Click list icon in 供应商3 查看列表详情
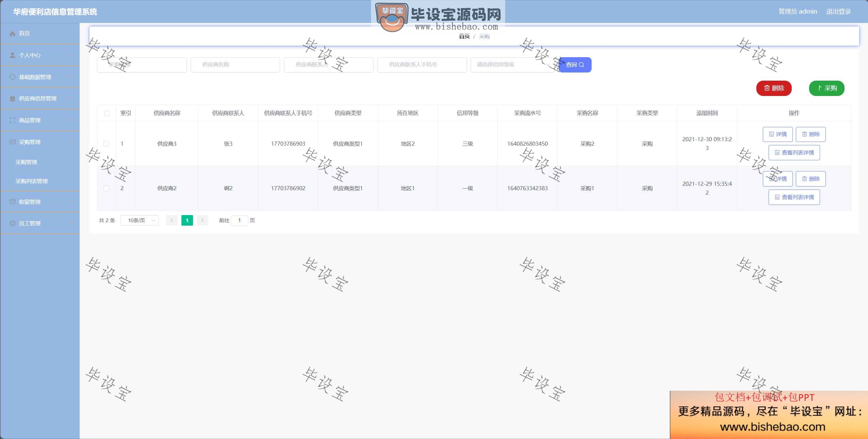 (777, 152)
